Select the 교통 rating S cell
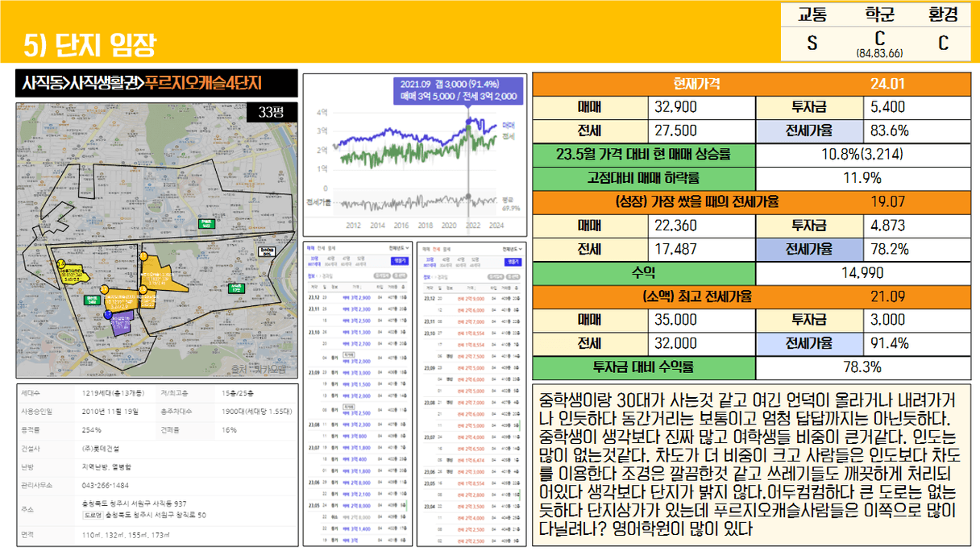Image resolution: width=980 pixels, height=551 pixels. [812, 43]
